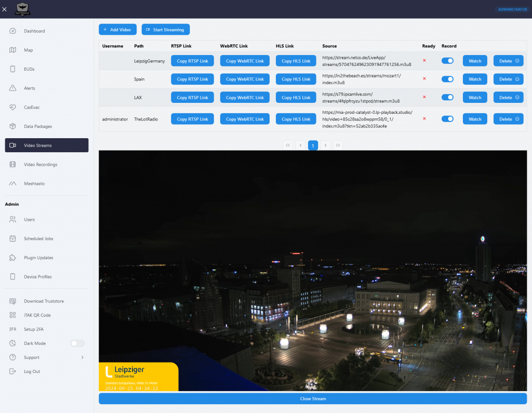Toggle Record switch for LAX stream
Image resolution: width=532 pixels, height=413 pixels.
pyautogui.click(x=447, y=97)
